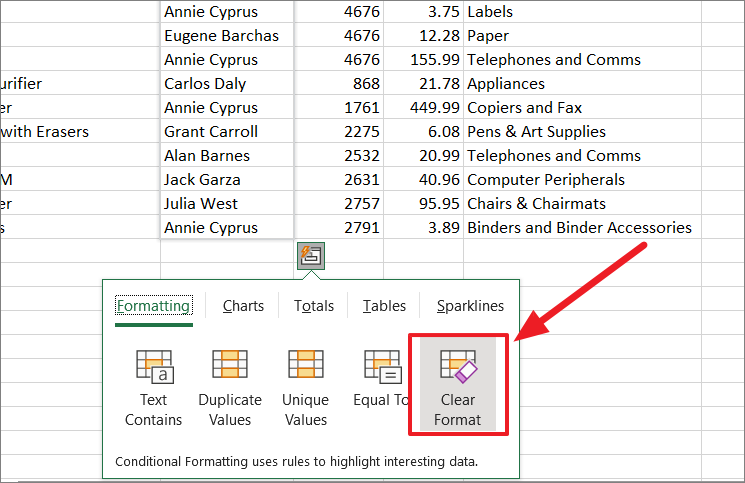
Task: Select cell with value 1761
Action: pos(339,107)
